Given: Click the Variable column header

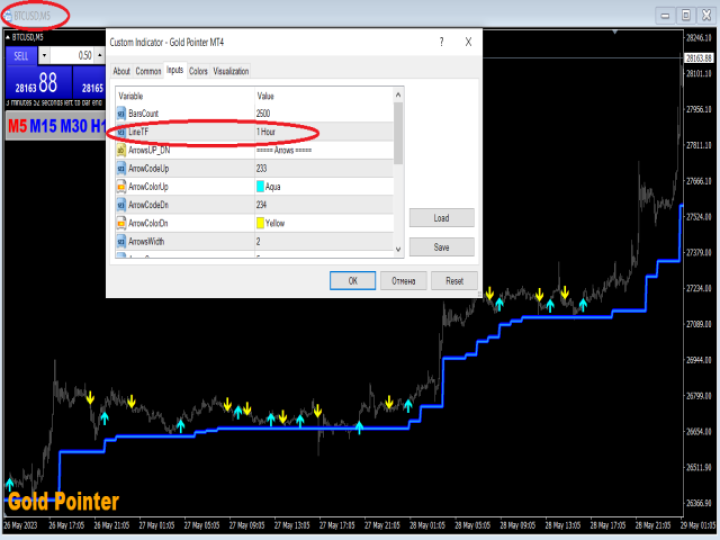Looking at the screenshot, I should (x=185, y=96).
